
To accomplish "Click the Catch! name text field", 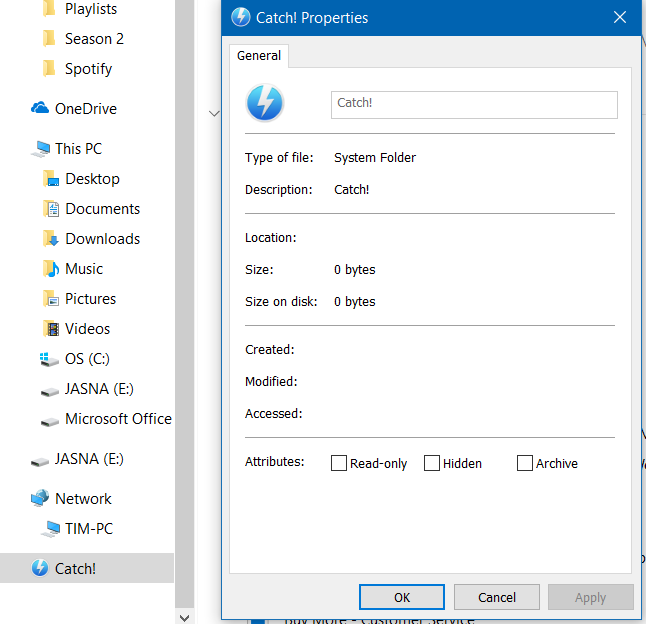I will (474, 105).
